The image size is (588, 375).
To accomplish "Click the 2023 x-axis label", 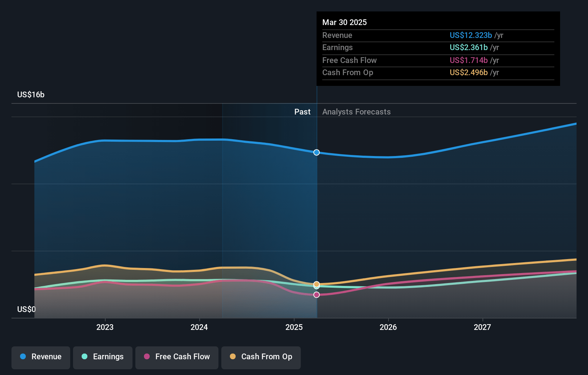I will tap(105, 327).
